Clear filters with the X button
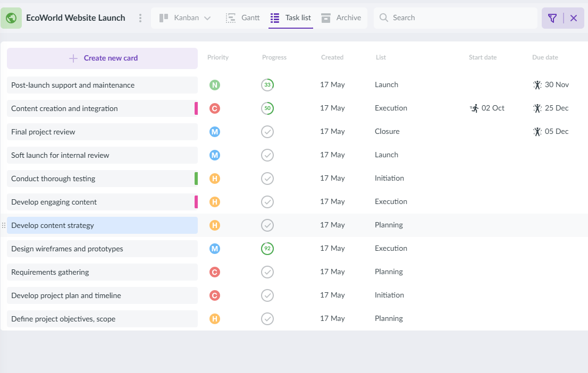This screenshot has height=373, width=588. pos(573,18)
